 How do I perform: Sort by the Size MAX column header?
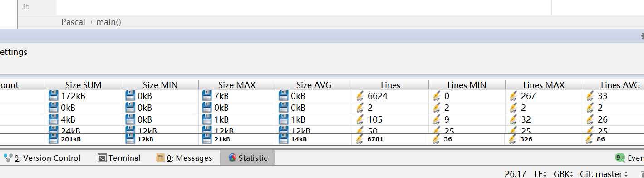[237, 85]
